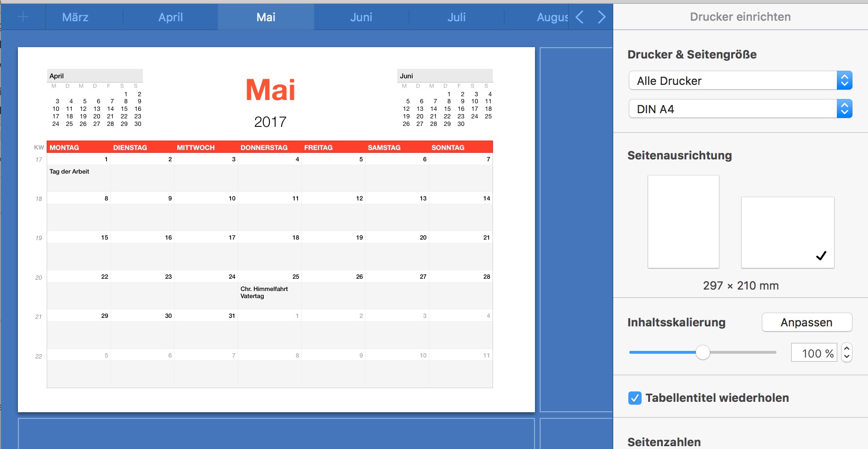
Task: Click the plus icon to add sheet
Action: 23,17
